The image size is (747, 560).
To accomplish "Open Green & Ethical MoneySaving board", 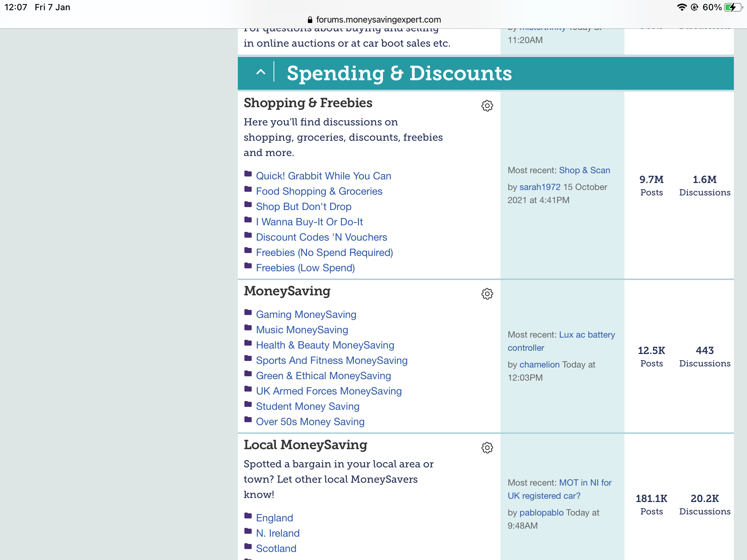I will (x=323, y=376).
